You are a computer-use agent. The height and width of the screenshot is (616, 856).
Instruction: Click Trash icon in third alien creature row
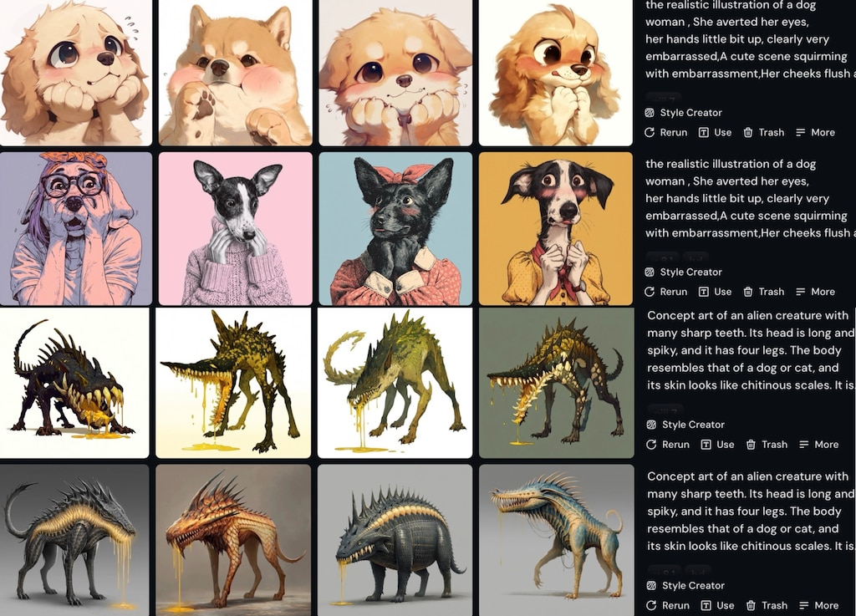click(x=751, y=445)
